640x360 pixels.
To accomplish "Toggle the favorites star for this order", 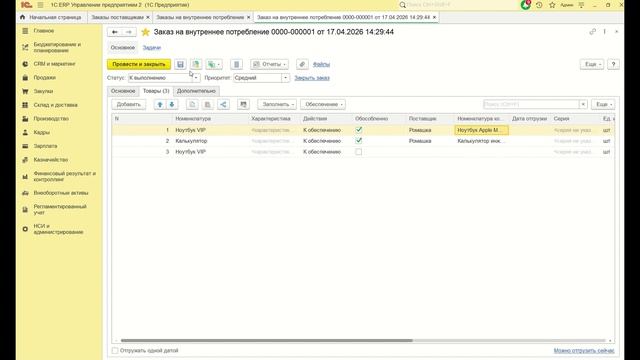I will [145, 32].
